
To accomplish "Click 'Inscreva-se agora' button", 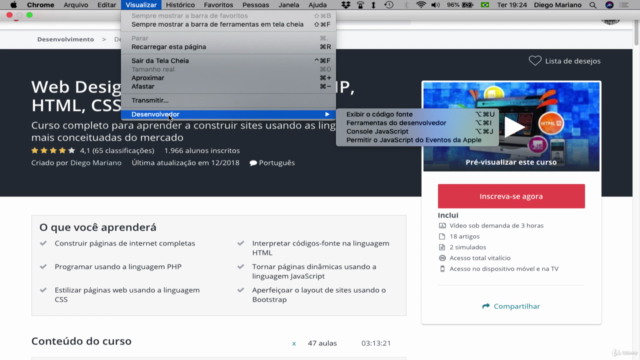I will [x=511, y=196].
